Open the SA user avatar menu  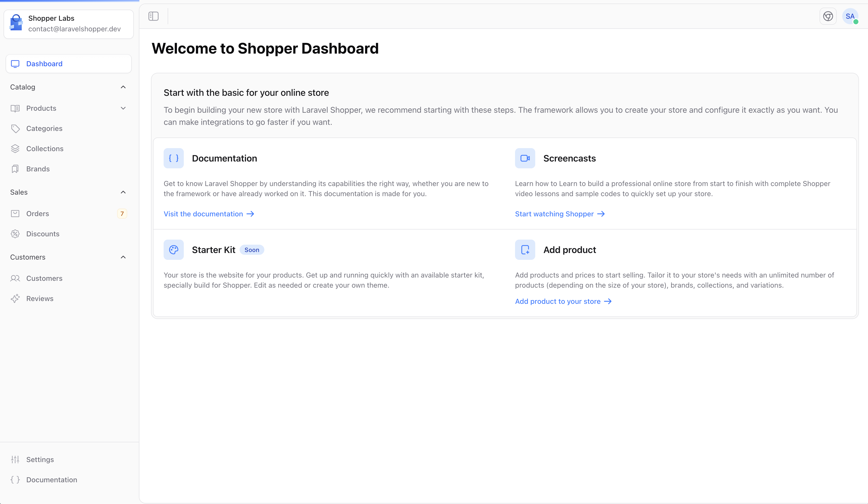(x=850, y=16)
